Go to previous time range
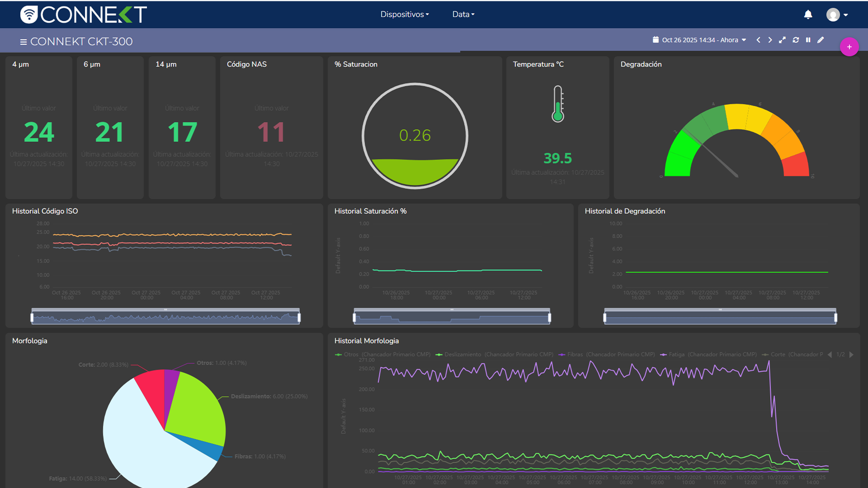The height and width of the screenshot is (488, 868). [758, 40]
